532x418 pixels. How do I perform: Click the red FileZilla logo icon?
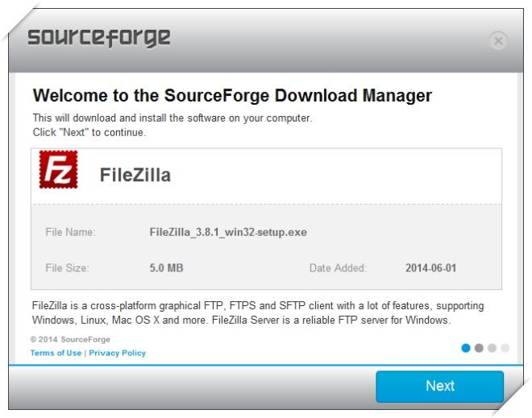pyautogui.click(x=58, y=169)
